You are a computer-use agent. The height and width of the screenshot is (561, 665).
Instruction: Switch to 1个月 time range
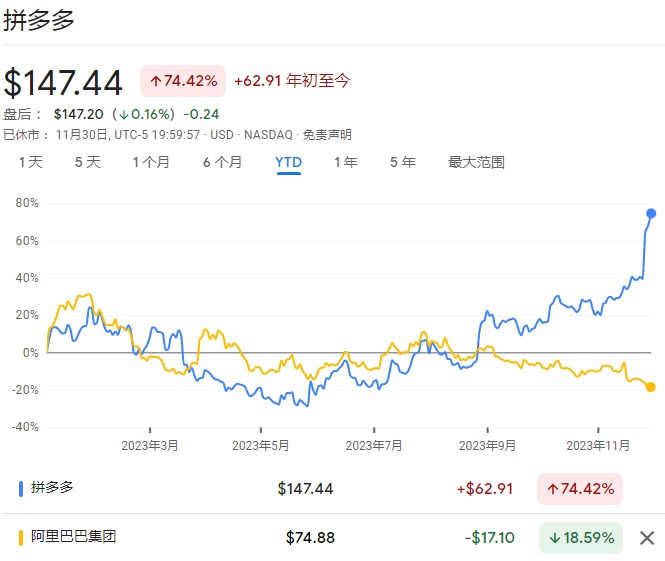pos(151,162)
